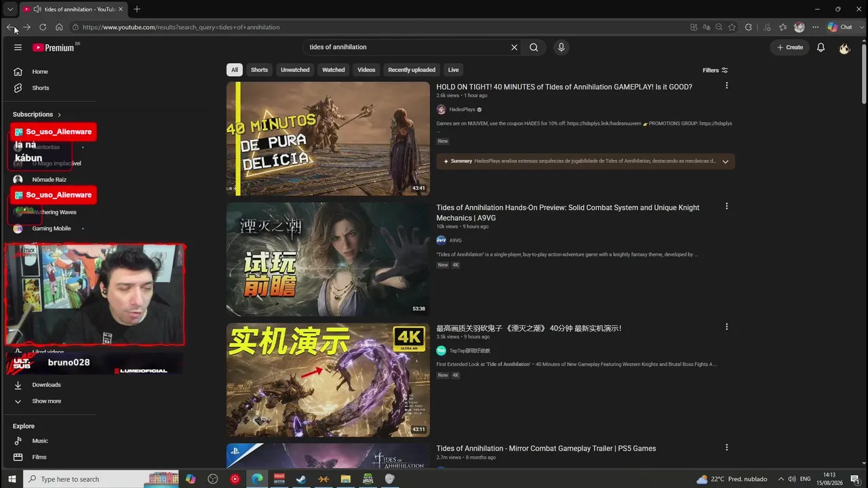Open more options for TapTap 40分钟 video

(x=726, y=327)
